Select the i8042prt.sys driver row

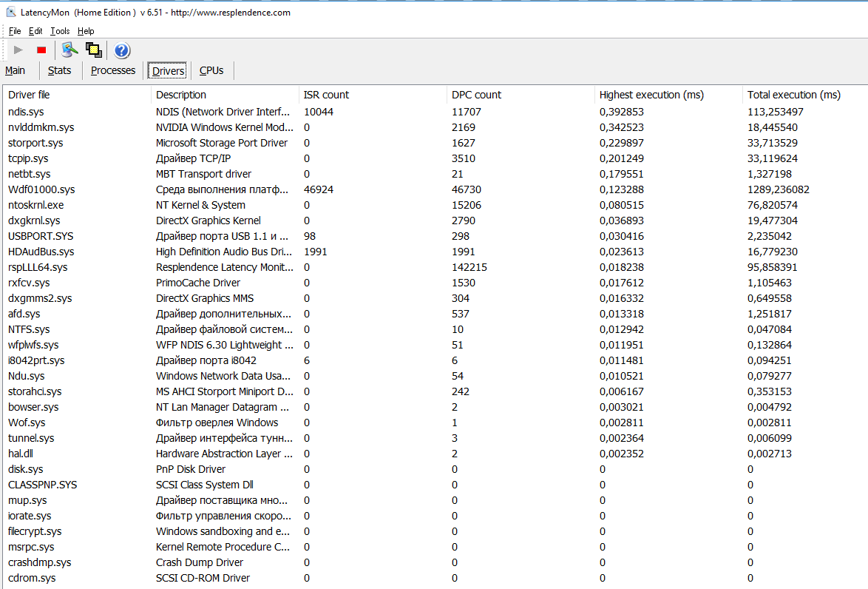tap(435, 360)
